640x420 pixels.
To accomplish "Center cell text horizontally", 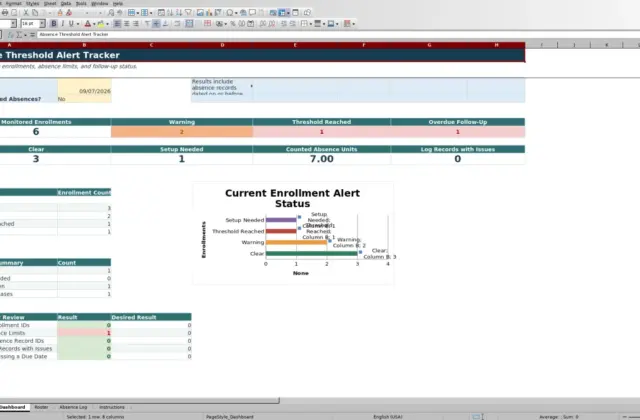I will point(127,24).
